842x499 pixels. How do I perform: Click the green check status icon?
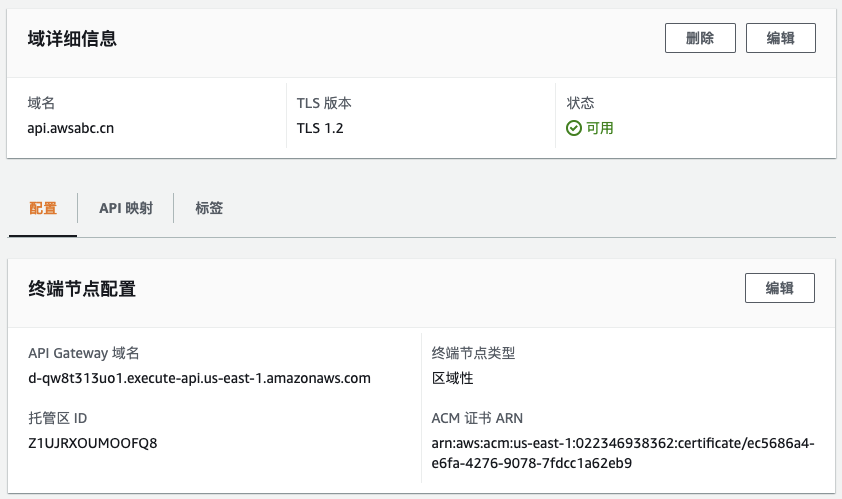coord(574,128)
